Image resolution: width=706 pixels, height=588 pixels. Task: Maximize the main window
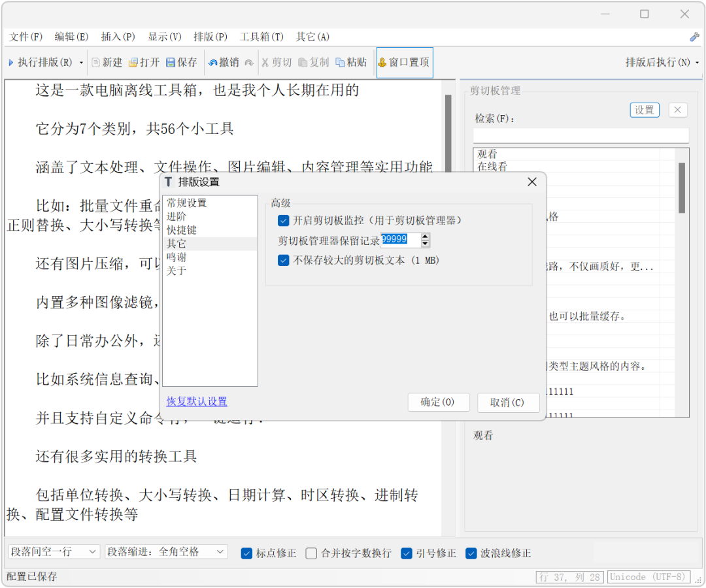point(645,14)
